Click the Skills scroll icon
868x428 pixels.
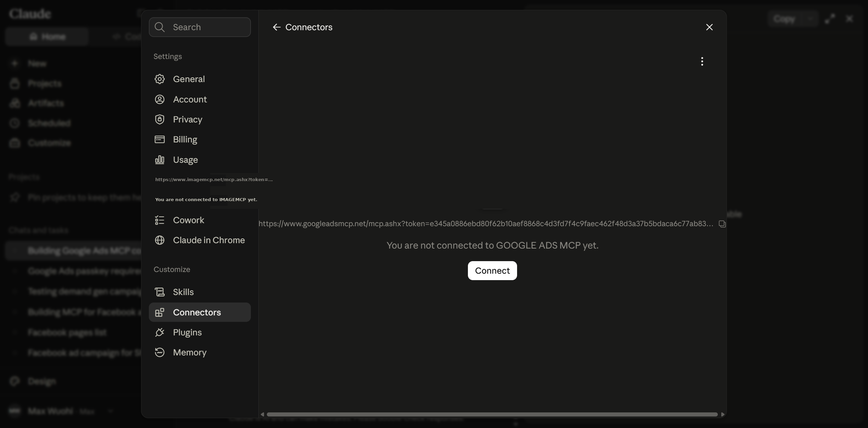[x=160, y=292]
